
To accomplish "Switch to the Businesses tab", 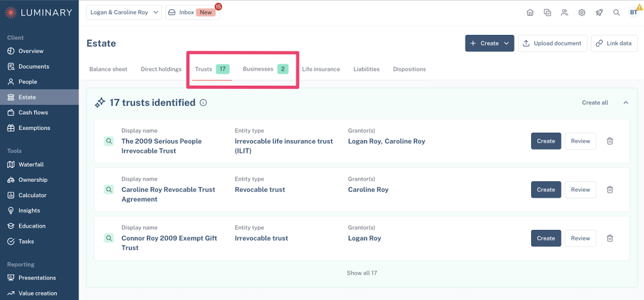I will coord(266,69).
